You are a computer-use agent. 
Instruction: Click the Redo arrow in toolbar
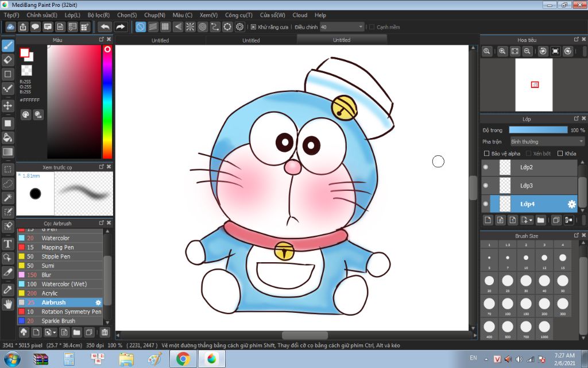pyautogui.click(x=120, y=27)
